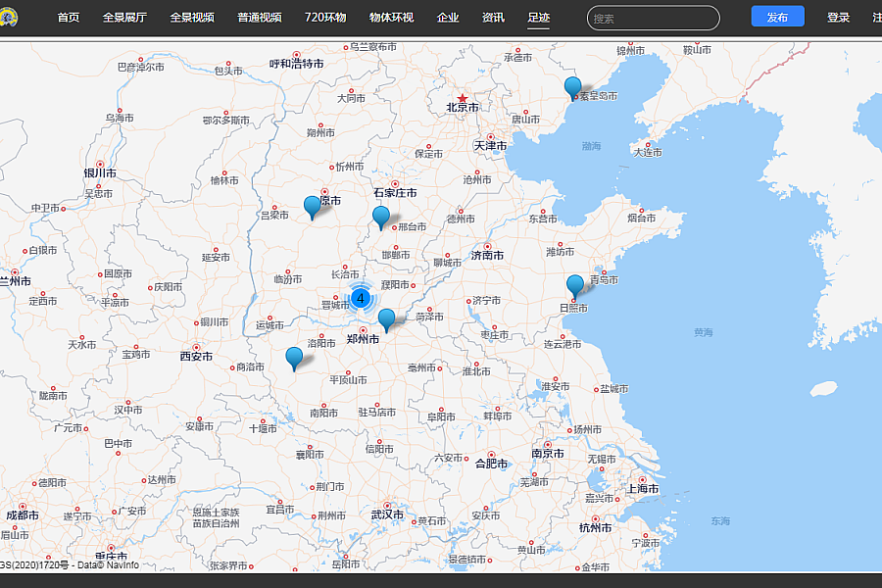Click the map pin near Zhengzhou
The width and height of the screenshot is (882, 588).
(387, 318)
